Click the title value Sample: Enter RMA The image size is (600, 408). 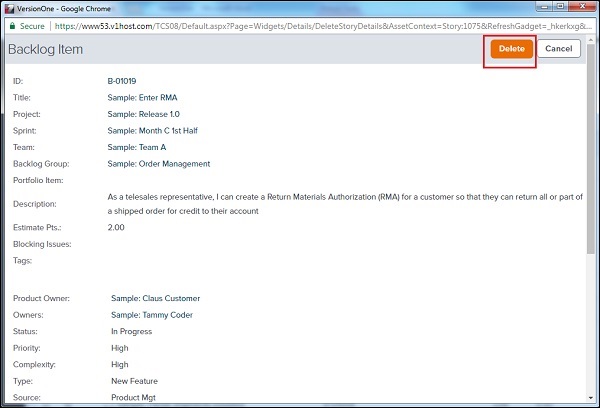click(x=142, y=98)
